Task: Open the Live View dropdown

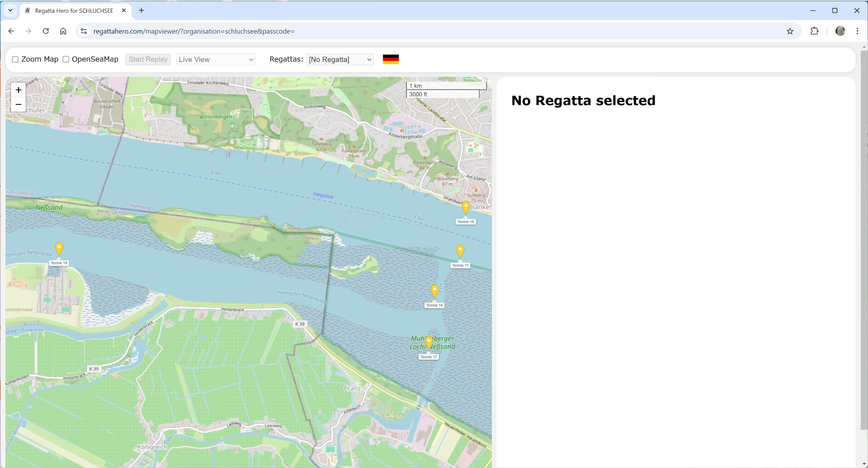Action: [x=216, y=60]
